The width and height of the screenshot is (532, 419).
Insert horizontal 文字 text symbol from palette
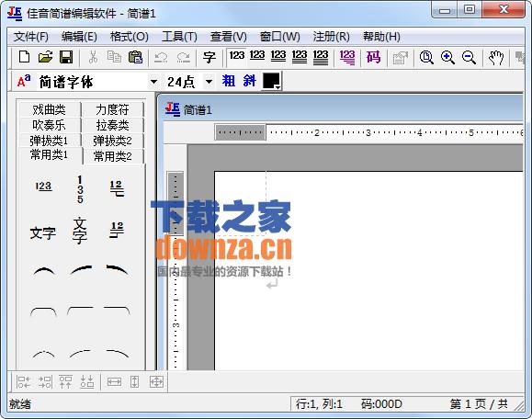[43, 233]
